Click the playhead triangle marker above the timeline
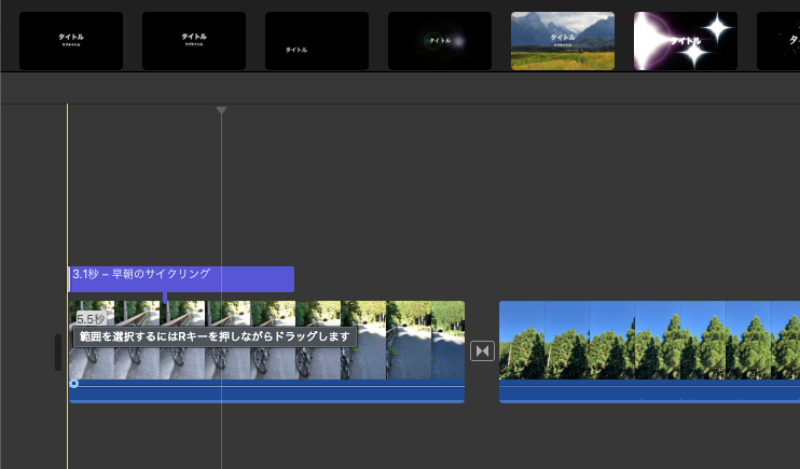Viewport: 800px width, 469px height. (x=221, y=110)
